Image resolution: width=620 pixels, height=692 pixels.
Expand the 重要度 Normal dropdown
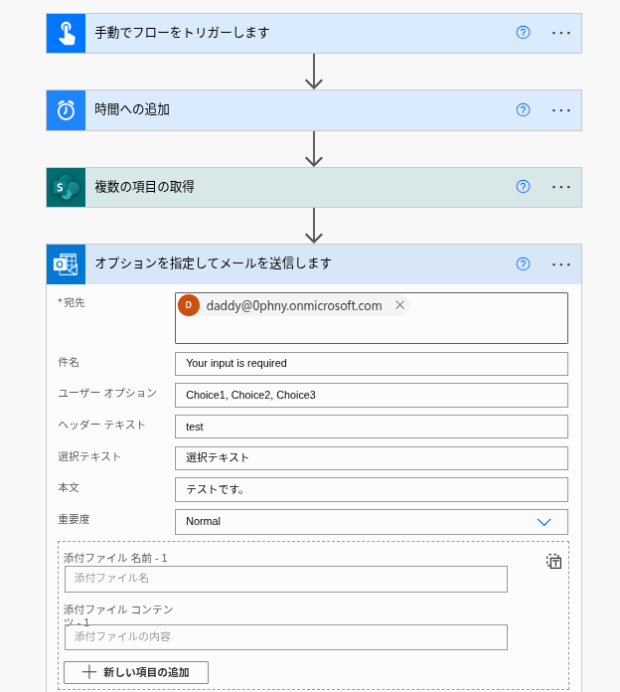pos(544,522)
